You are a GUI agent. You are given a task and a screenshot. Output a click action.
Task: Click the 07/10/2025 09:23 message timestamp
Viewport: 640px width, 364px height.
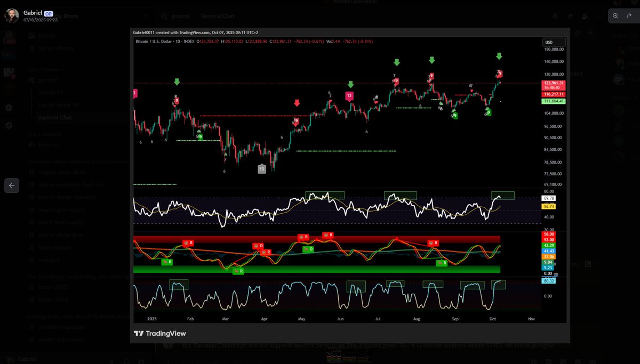[40, 20]
